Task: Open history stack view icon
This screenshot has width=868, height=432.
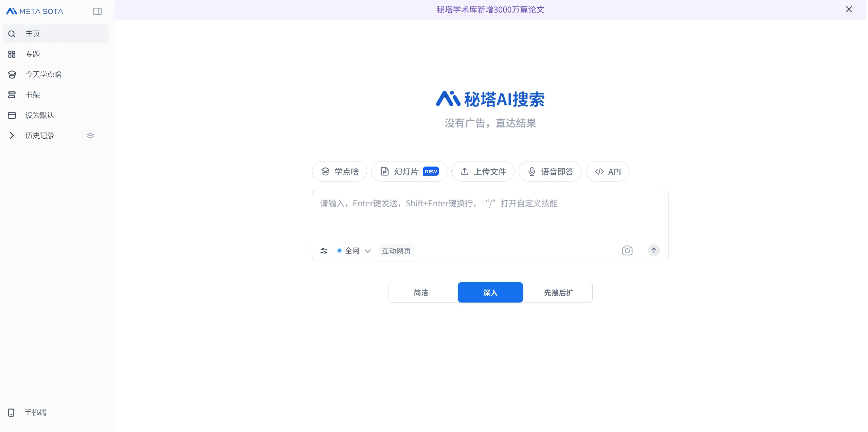Action: [90, 135]
